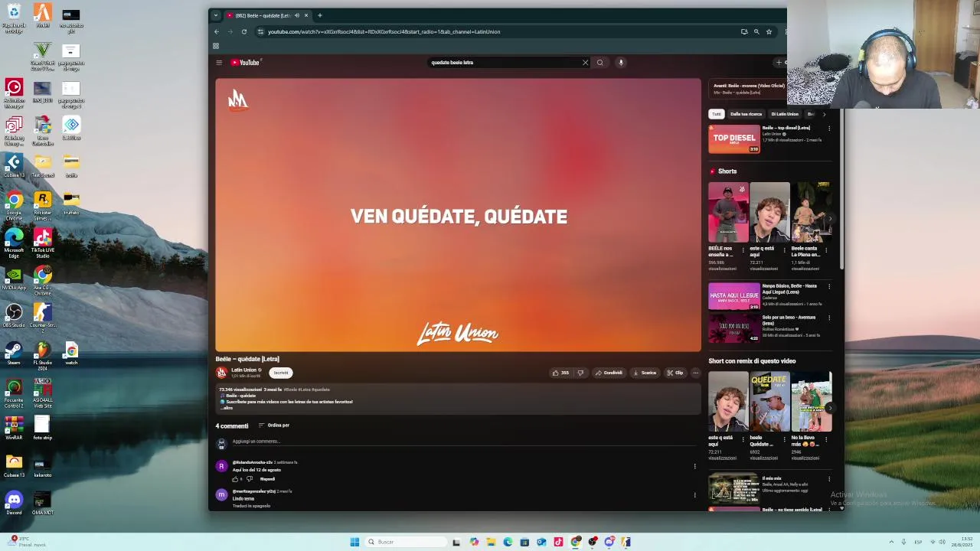
Task: Go back in Chrome browser
Action: tap(217, 31)
